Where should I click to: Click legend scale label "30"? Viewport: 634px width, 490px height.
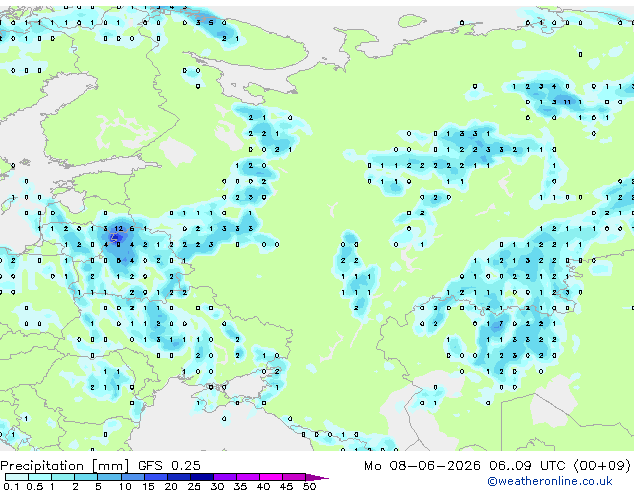pos(217,486)
